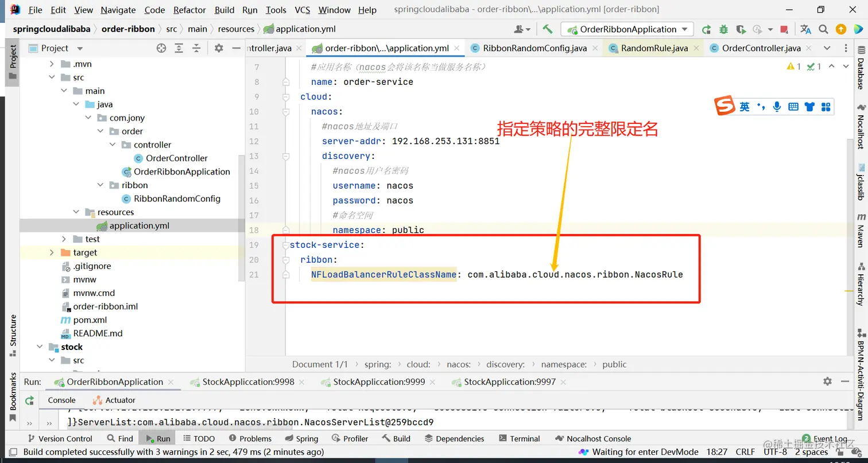
Task: Collapse all nodes in the Project panel
Action: pos(196,48)
